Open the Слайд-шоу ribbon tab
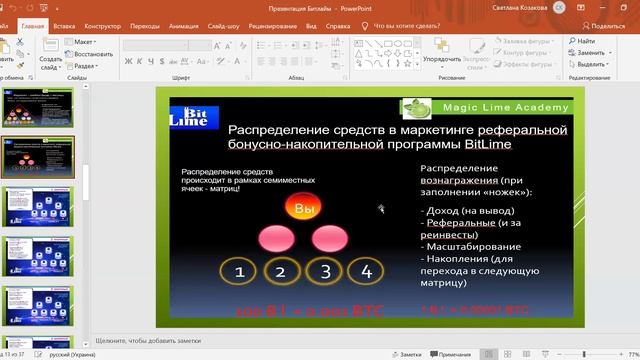640x360 pixels. point(223,26)
